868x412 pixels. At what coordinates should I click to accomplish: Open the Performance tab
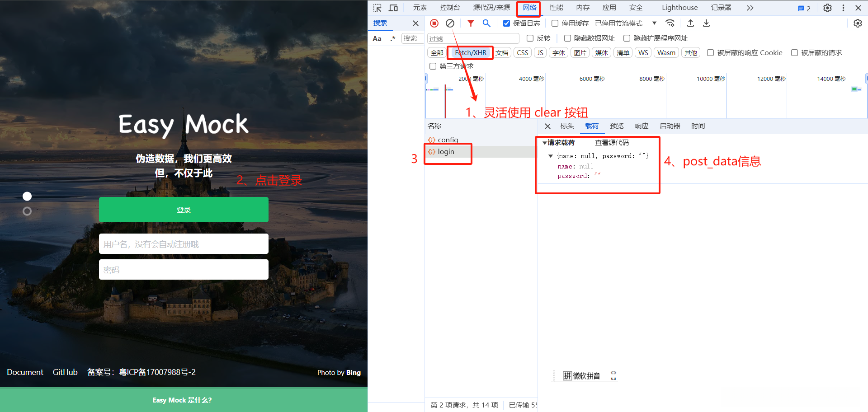click(x=556, y=8)
